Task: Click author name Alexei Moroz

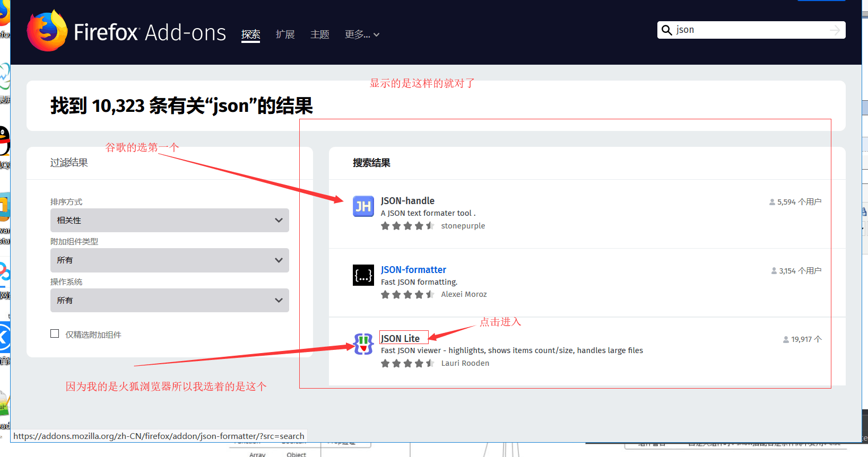Action: click(x=464, y=294)
